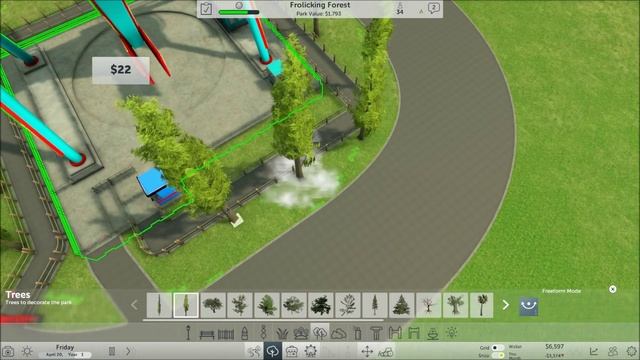Select the trees decoration category
The height and width of the screenshot is (360, 640).
[320, 333]
